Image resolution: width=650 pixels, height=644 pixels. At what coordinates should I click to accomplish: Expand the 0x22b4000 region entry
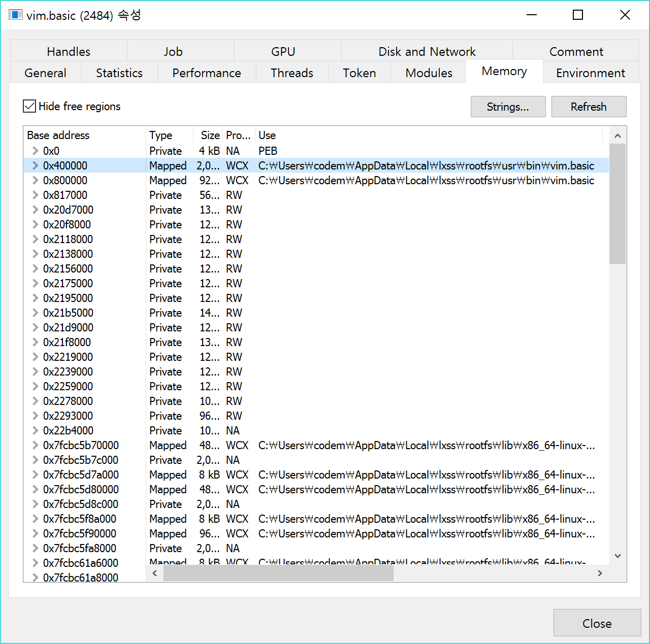pyautogui.click(x=35, y=430)
